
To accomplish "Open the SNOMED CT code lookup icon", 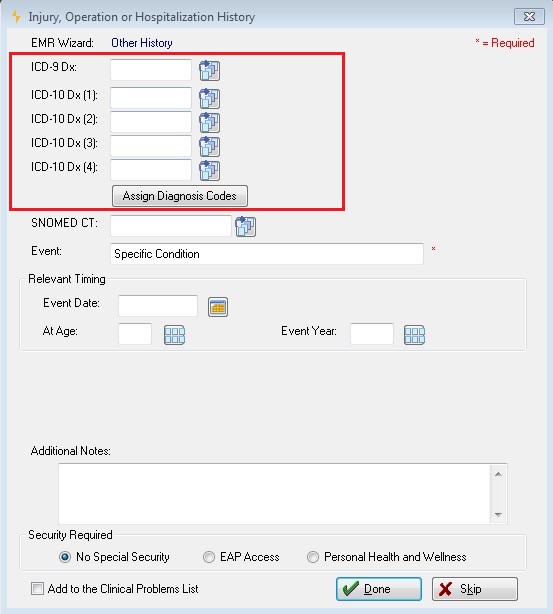I will 246,226.
